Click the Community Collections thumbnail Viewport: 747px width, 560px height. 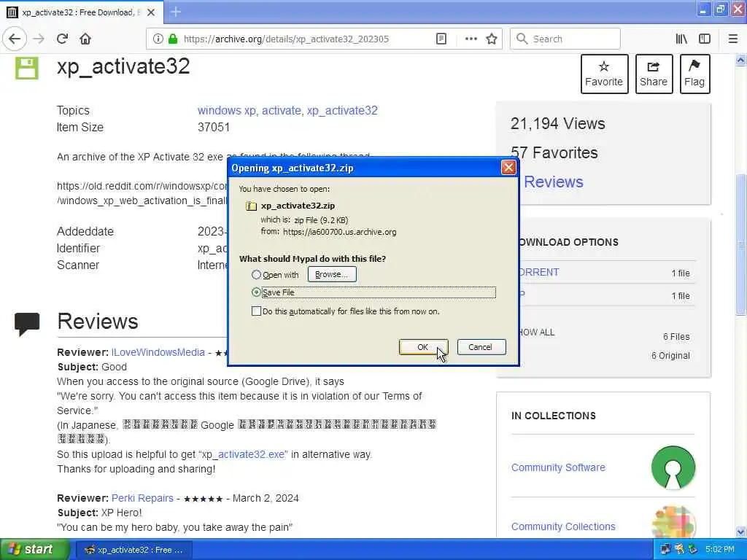(x=673, y=522)
